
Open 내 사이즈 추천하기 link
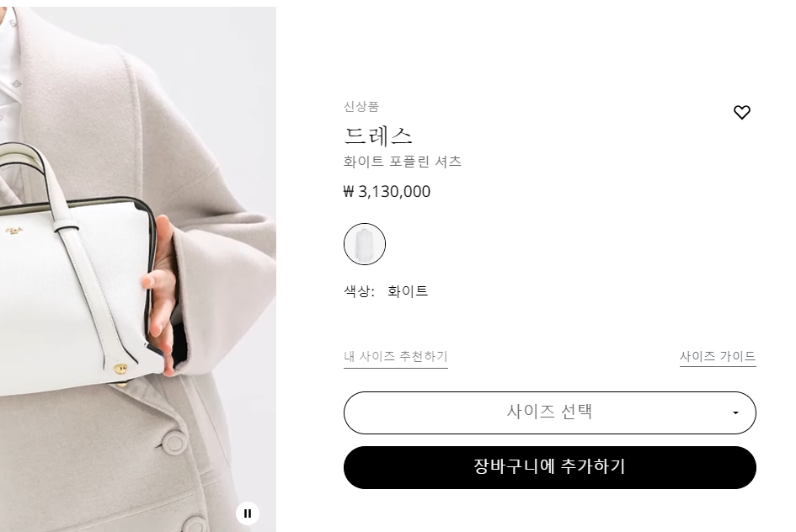[395, 357]
